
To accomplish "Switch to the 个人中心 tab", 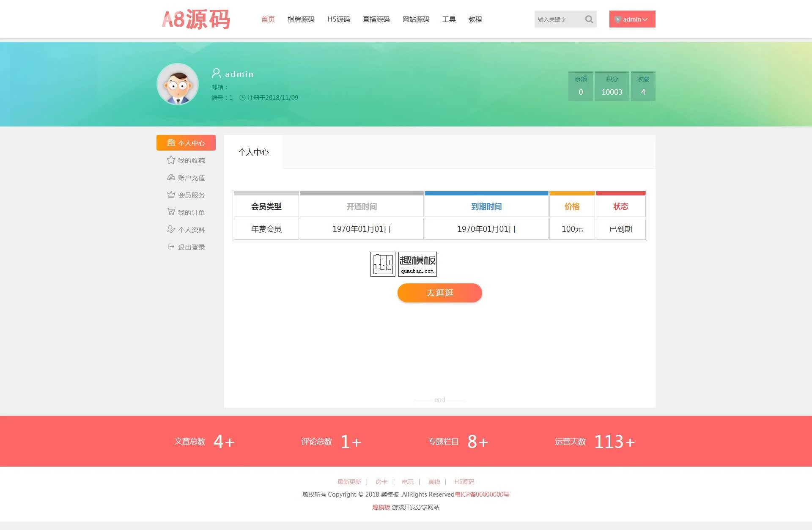I will [x=253, y=152].
